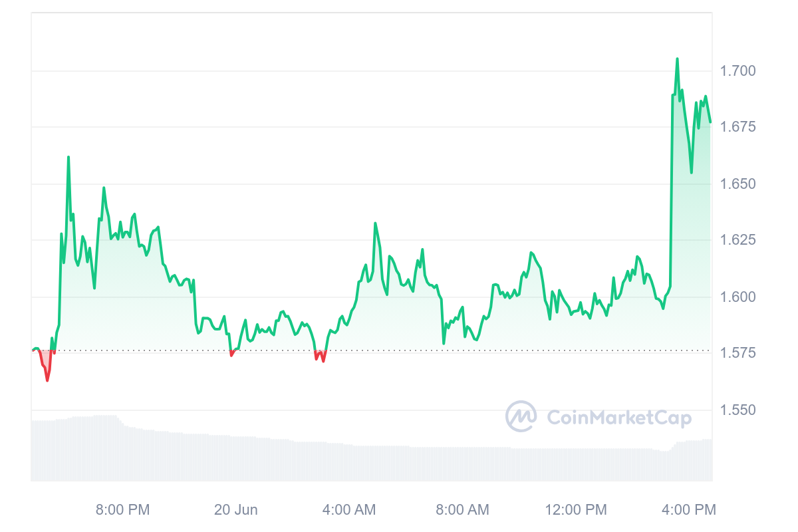Screen dimensions: 798x532
Task: Click the lowest red dip at chart start
Action: [47, 380]
